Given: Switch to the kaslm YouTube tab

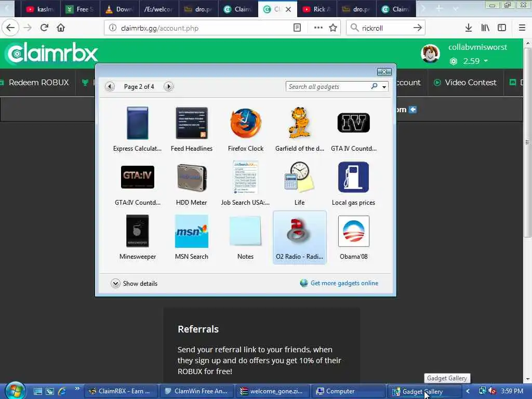Looking at the screenshot, I should [x=40, y=9].
